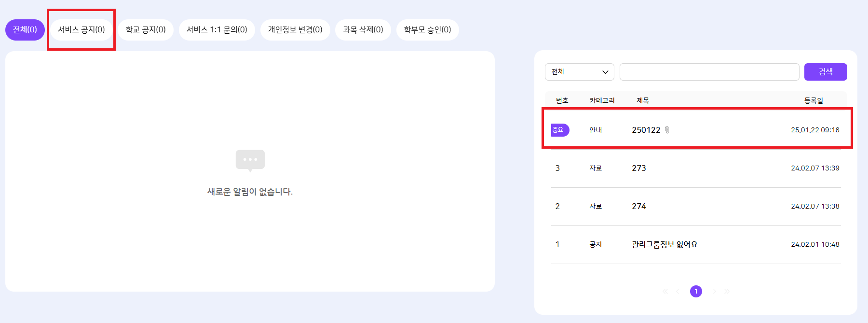Switch to the 서비스 공지(0) tab

tap(81, 30)
